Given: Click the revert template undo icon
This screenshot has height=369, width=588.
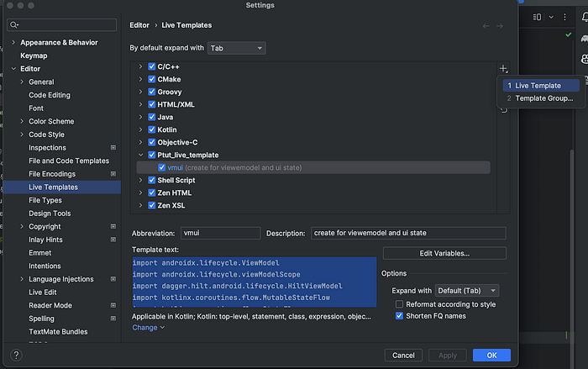Looking at the screenshot, I should [503, 110].
